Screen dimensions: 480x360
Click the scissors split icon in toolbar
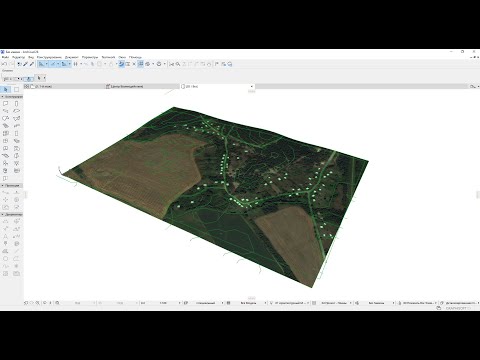pos(171,64)
